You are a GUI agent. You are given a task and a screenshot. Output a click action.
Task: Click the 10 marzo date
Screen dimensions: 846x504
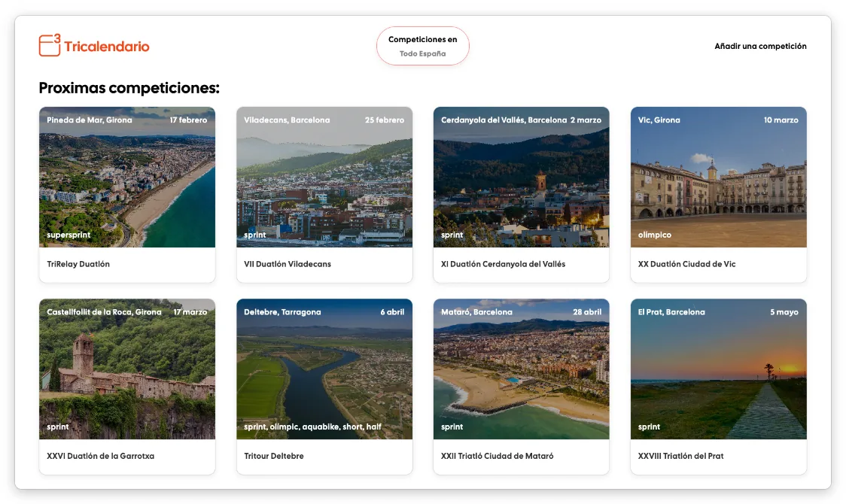coord(781,120)
